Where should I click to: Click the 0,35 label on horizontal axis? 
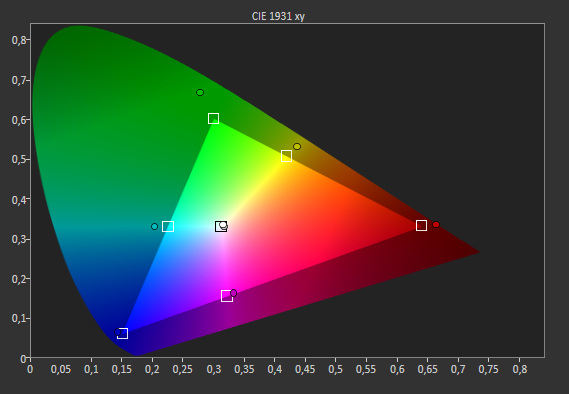click(x=244, y=369)
